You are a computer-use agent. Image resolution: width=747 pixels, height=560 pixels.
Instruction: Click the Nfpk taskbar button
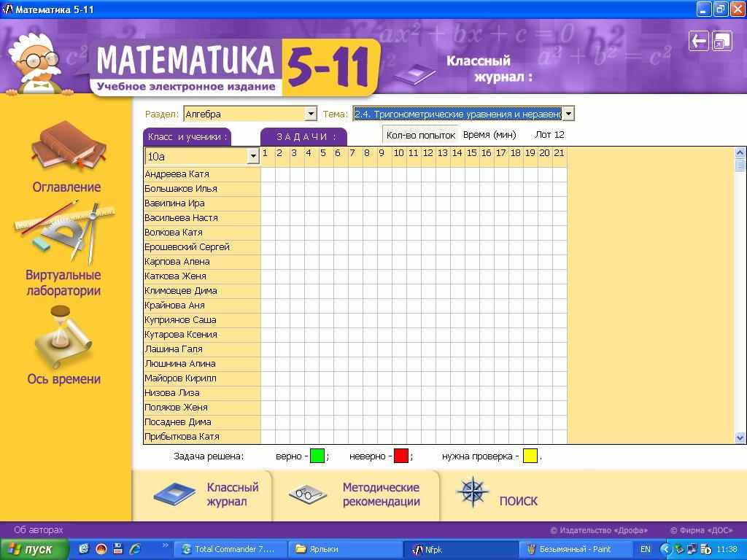[x=461, y=550]
